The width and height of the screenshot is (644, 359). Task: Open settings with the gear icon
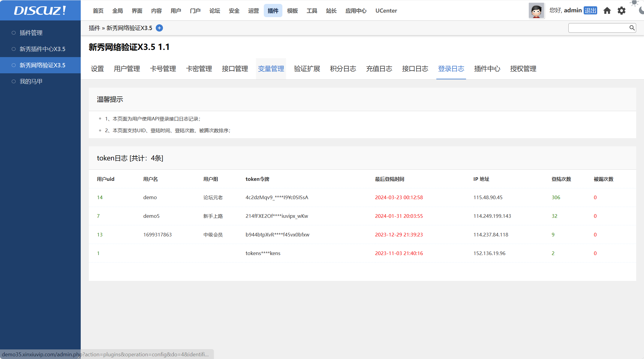(x=621, y=11)
